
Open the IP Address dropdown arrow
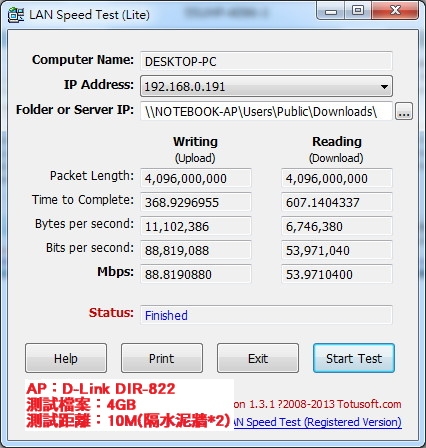click(x=384, y=87)
